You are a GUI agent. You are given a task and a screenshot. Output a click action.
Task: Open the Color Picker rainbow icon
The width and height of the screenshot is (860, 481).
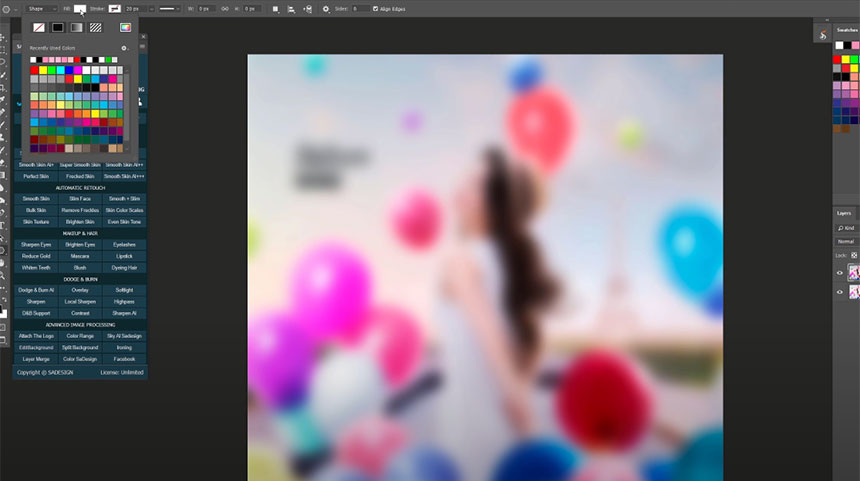coord(126,27)
